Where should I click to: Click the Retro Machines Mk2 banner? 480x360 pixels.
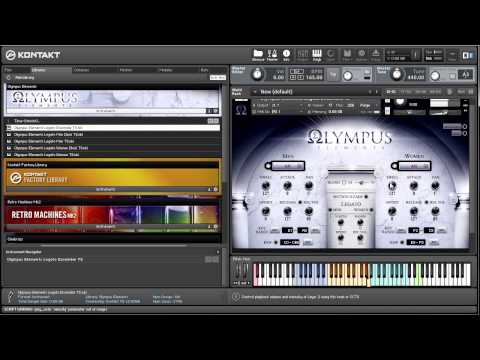coord(113,214)
